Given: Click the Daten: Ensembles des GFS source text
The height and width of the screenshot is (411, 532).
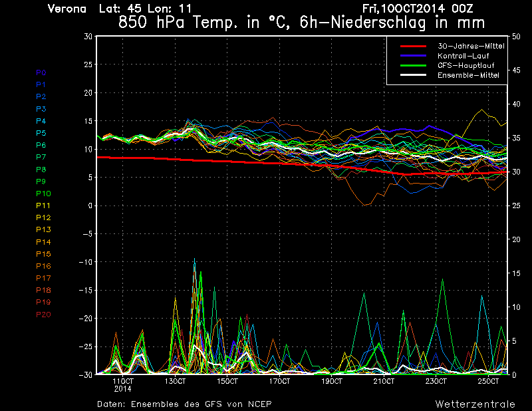Looking at the screenshot, I should (184, 404).
